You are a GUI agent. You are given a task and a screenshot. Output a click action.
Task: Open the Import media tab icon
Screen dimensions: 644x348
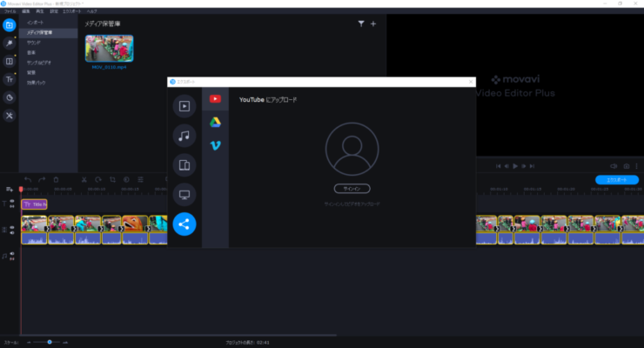tap(10, 25)
